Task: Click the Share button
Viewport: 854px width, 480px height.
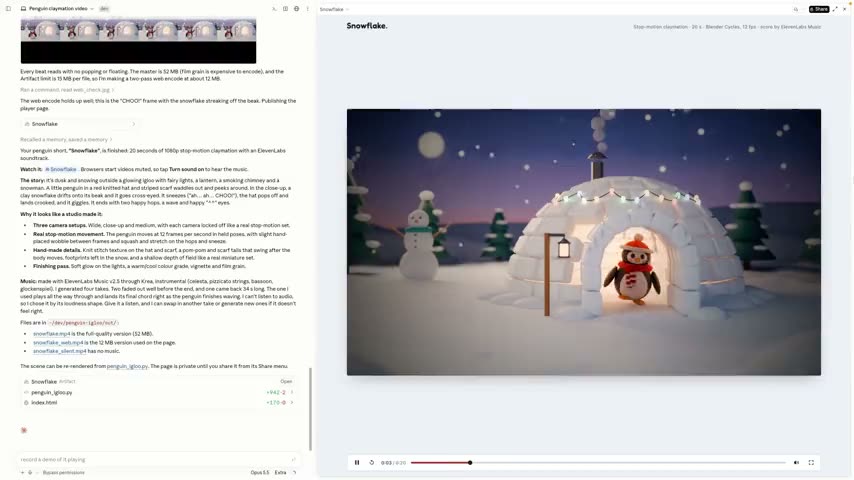Action: pyautogui.click(x=819, y=9)
